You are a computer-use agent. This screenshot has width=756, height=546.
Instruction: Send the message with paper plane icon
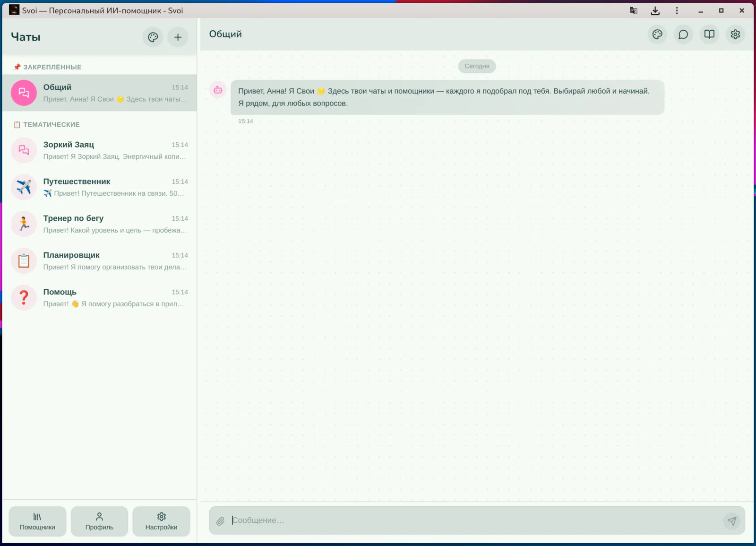tap(732, 521)
